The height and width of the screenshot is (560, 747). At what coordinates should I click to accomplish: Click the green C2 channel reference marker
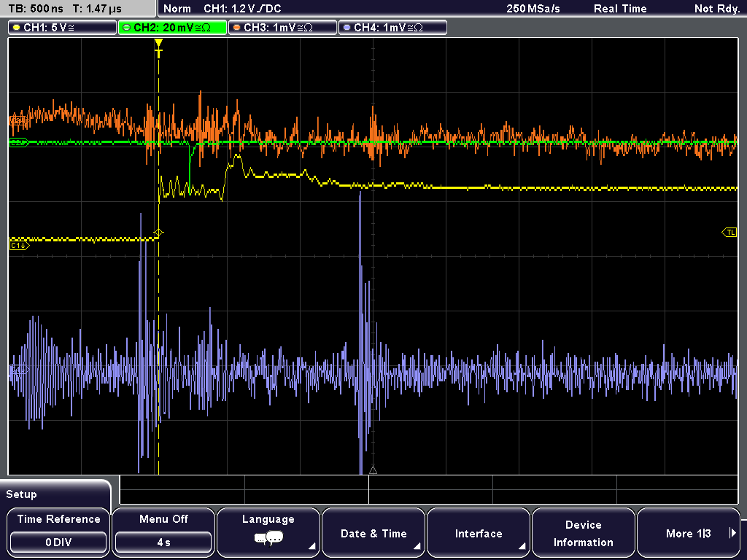(18, 142)
